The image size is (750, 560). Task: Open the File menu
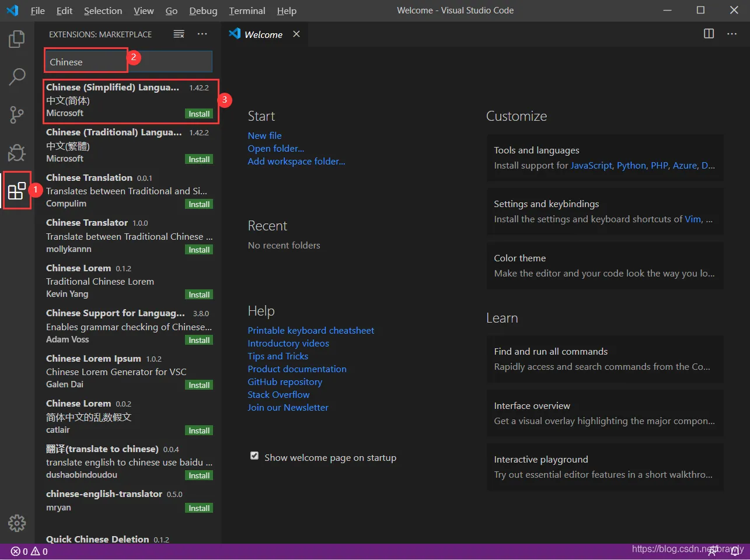point(37,10)
